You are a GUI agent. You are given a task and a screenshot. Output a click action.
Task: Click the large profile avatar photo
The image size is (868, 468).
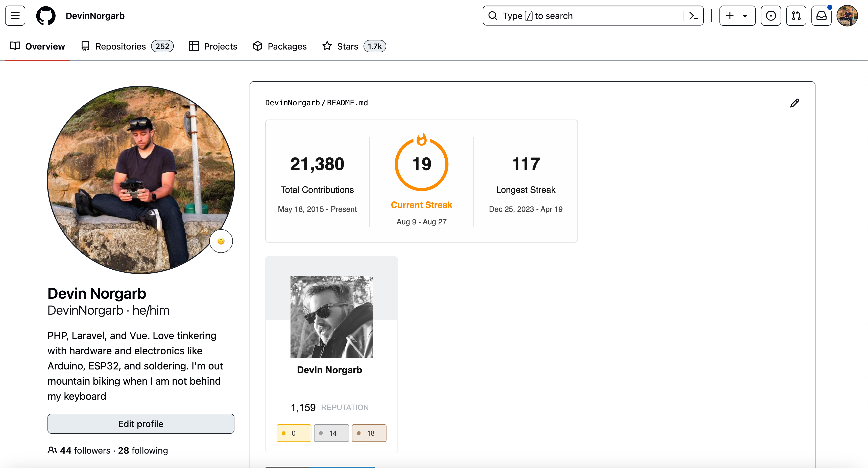[141, 180]
